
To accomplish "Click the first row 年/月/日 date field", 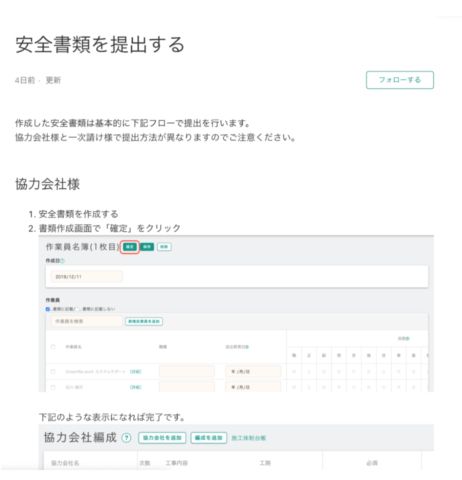I will 253,371.
